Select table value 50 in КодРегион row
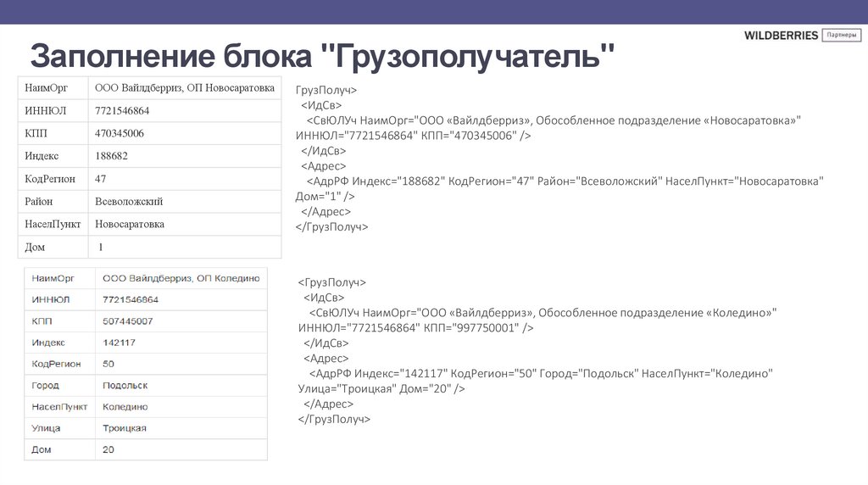The height and width of the screenshot is (485, 868). click(108, 364)
